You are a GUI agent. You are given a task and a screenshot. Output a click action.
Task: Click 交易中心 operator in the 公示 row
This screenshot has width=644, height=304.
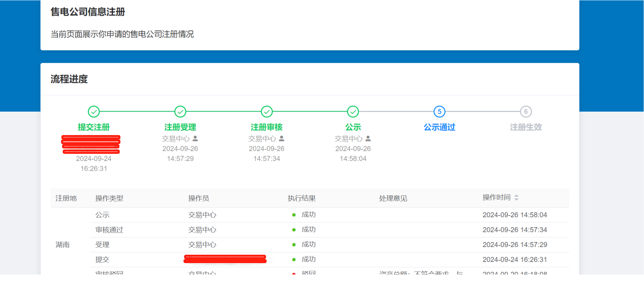[202, 215]
